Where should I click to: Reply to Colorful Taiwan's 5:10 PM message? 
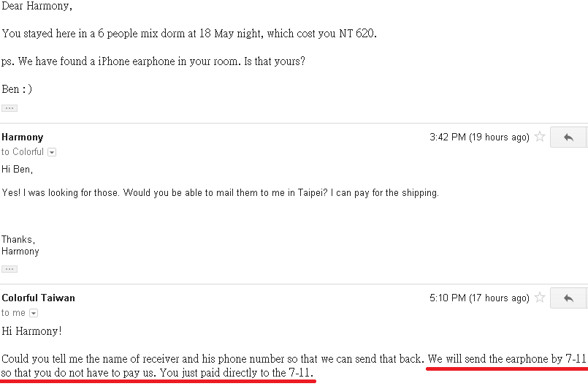(x=568, y=298)
